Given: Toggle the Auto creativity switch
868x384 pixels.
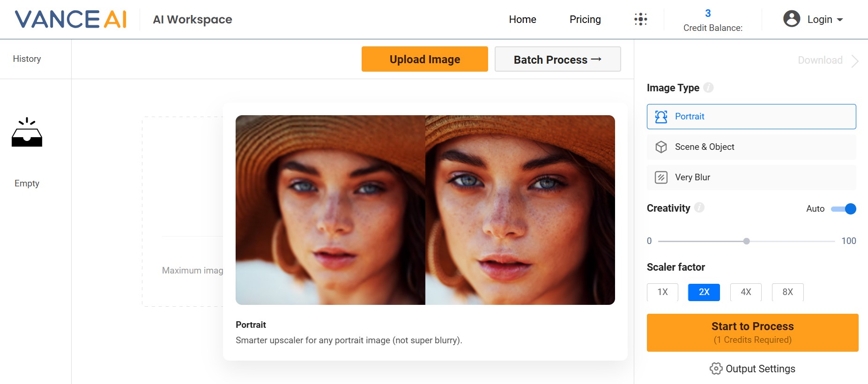Looking at the screenshot, I should [843, 209].
